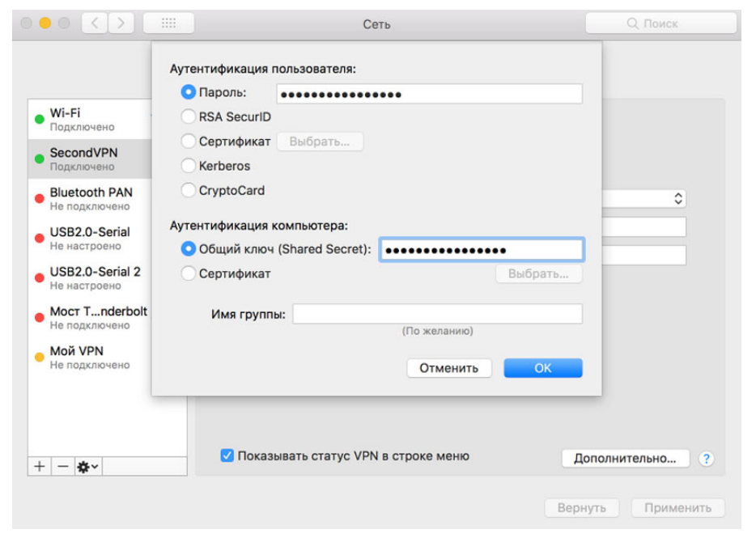
Task: Open Дополнительно advanced settings
Action: pos(624,459)
